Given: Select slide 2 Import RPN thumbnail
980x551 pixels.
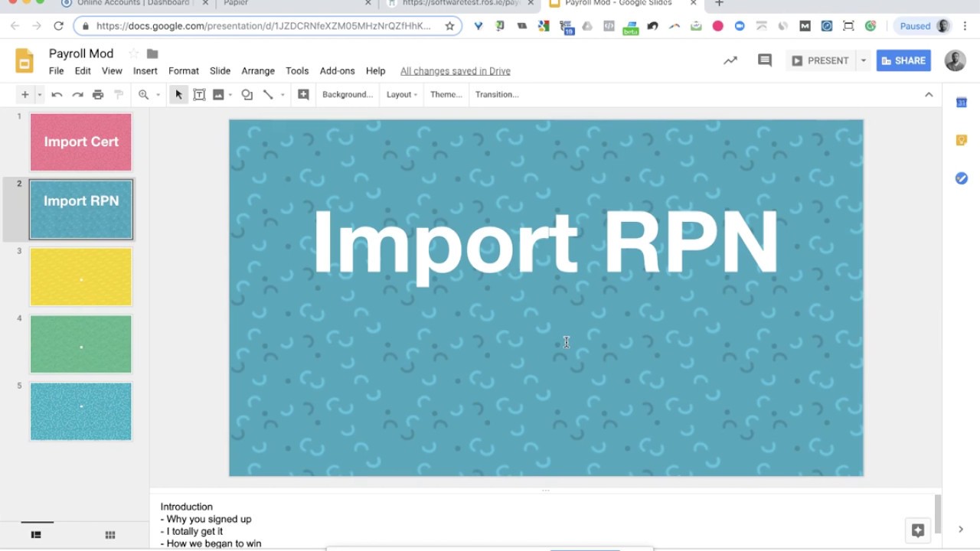Looking at the screenshot, I should 81,209.
